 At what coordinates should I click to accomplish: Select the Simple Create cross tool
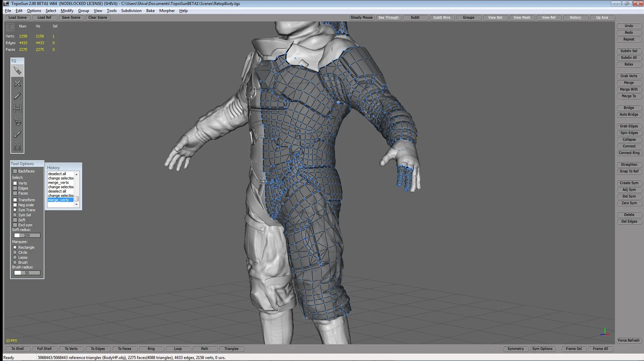click(17, 83)
